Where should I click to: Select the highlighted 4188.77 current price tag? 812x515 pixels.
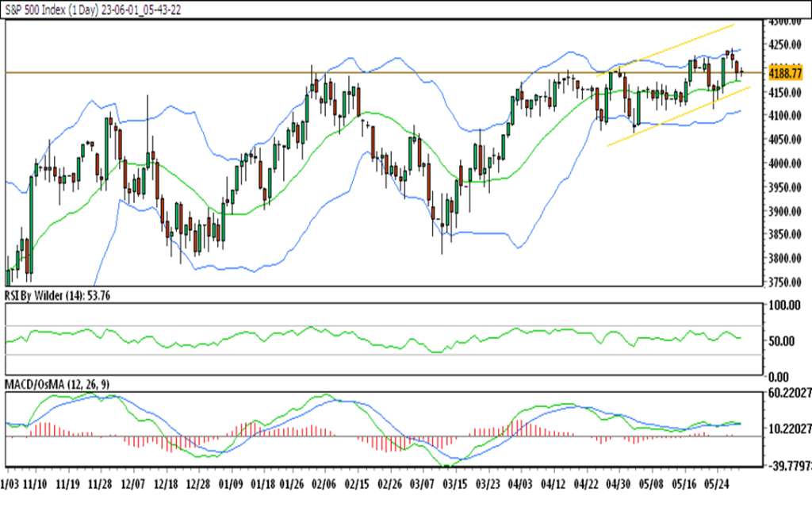786,72
